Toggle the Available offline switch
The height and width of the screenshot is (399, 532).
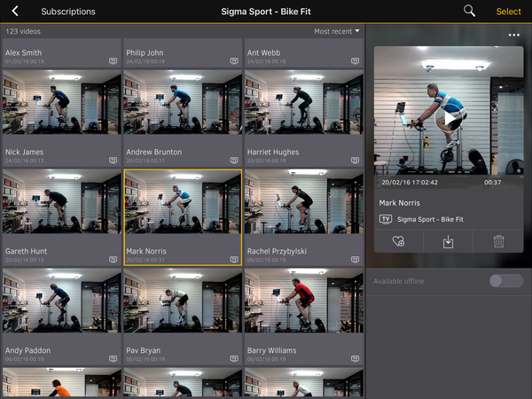tap(506, 281)
